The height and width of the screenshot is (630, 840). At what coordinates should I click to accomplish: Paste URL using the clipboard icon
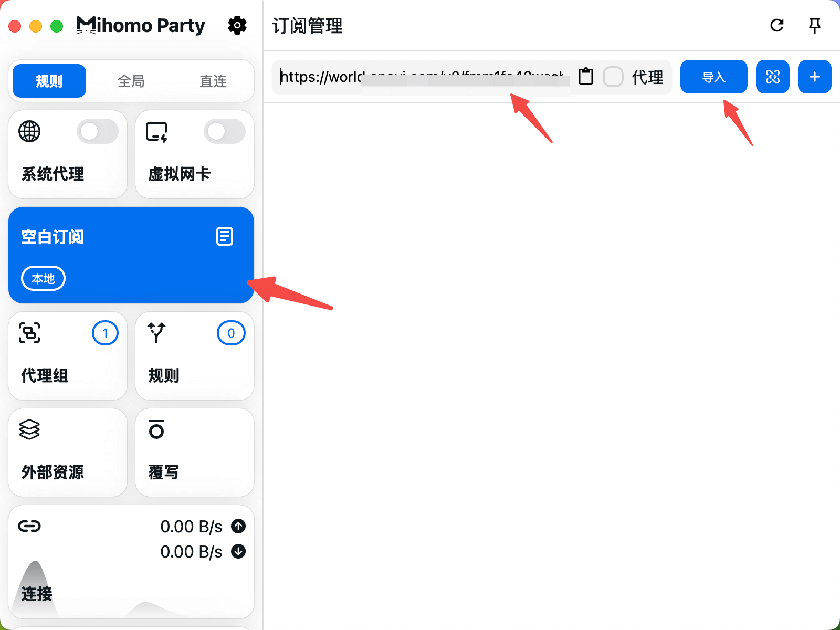[586, 77]
